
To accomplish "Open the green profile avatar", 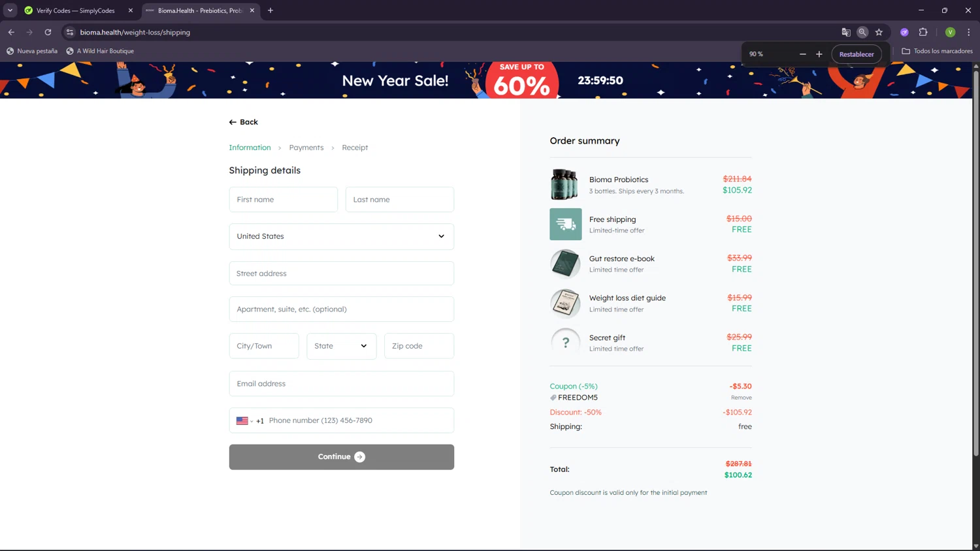I will click(x=950, y=32).
